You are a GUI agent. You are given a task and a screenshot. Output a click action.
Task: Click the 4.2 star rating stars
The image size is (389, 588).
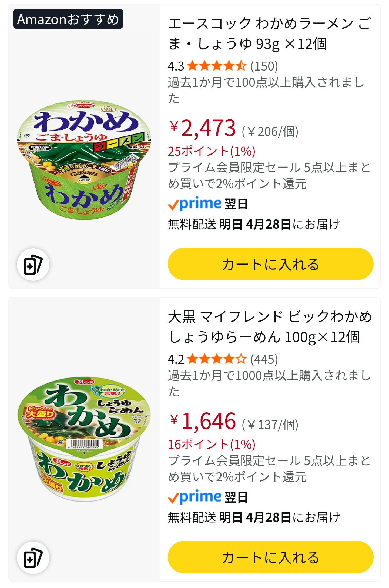(217, 359)
